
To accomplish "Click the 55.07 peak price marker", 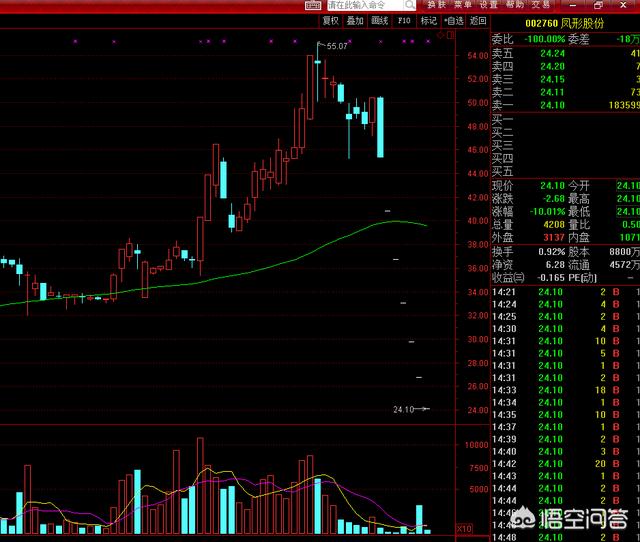I will 335,47.
